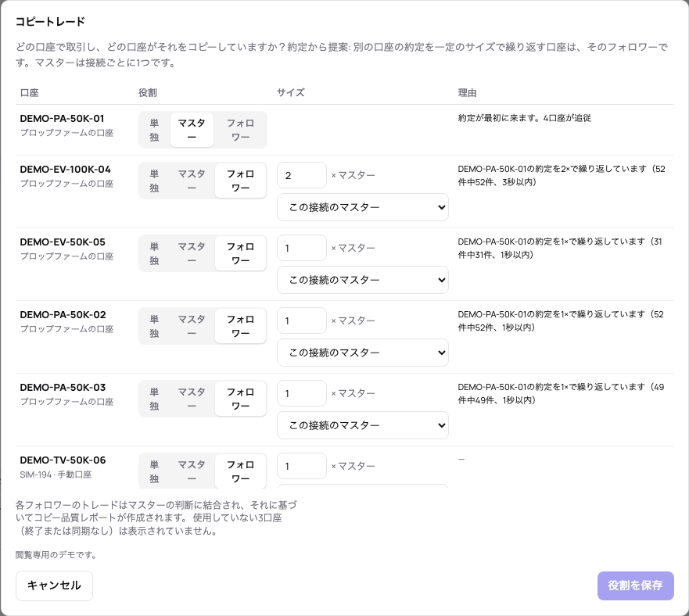
Task: Select マスター role for DEMO-PA-50K-01
Action: [x=192, y=130]
